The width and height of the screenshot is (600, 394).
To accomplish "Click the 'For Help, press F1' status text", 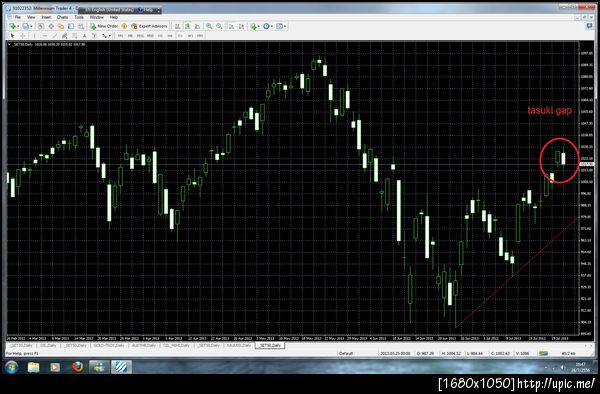I will coord(22,353).
